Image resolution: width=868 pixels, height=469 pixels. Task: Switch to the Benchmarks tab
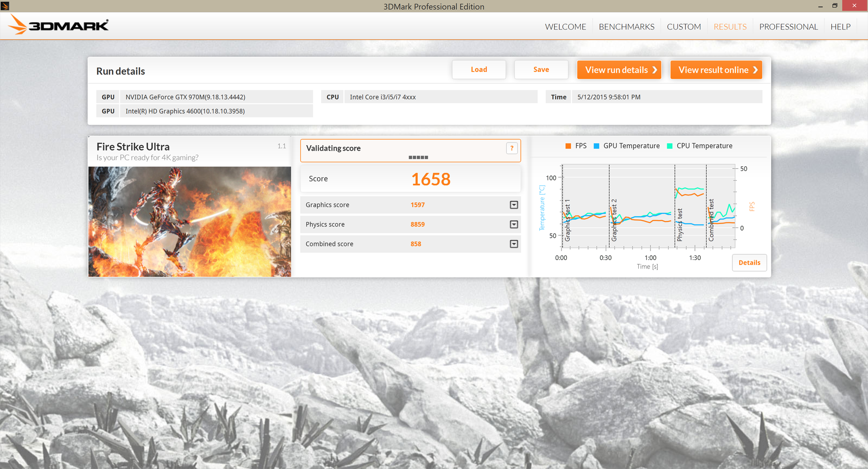[x=626, y=27]
